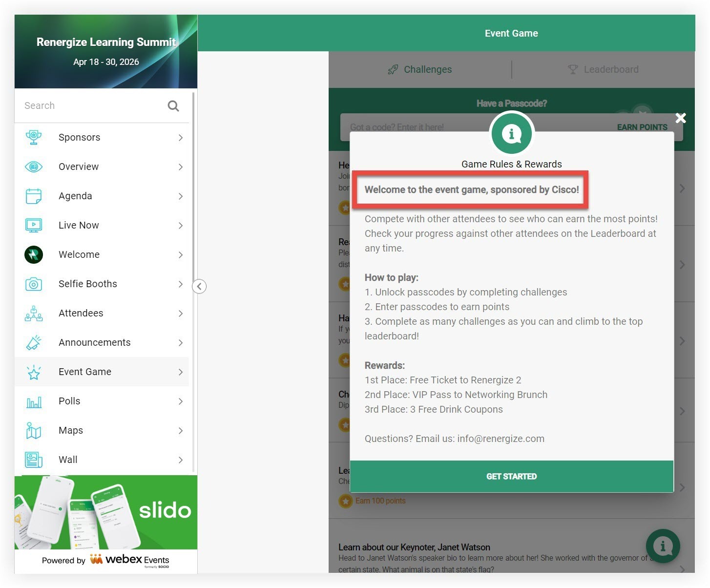The image size is (710, 588).
Task: Click the Game Rules & Rewards heading
Action: [512, 164]
